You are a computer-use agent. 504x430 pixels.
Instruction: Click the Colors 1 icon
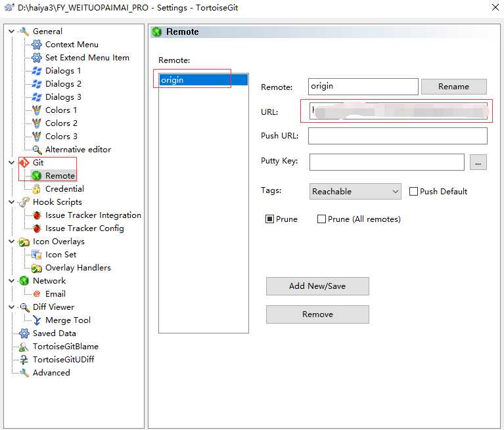tap(37, 110)
